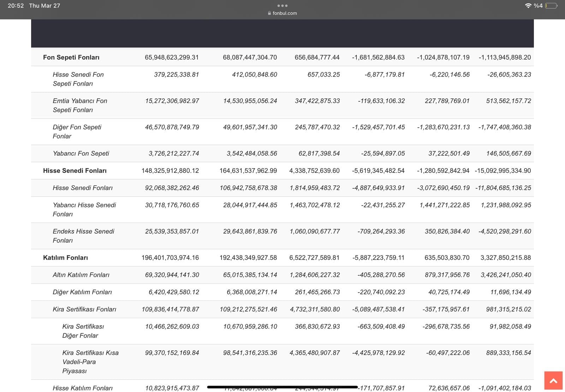The height and width of the screenshot is (392, 565).
Task: Open the Altın Katılım Fonları row
Action: click(81, 275)
